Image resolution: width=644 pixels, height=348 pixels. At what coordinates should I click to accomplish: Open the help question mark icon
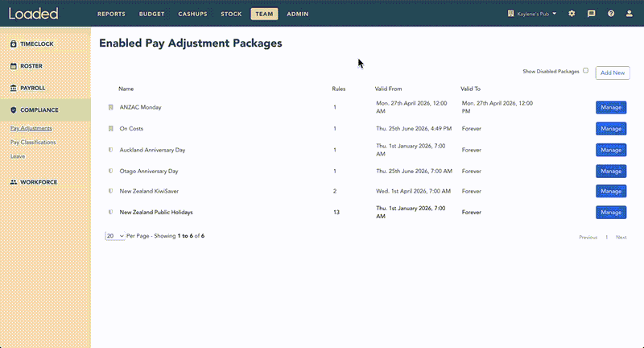[611, 14]
